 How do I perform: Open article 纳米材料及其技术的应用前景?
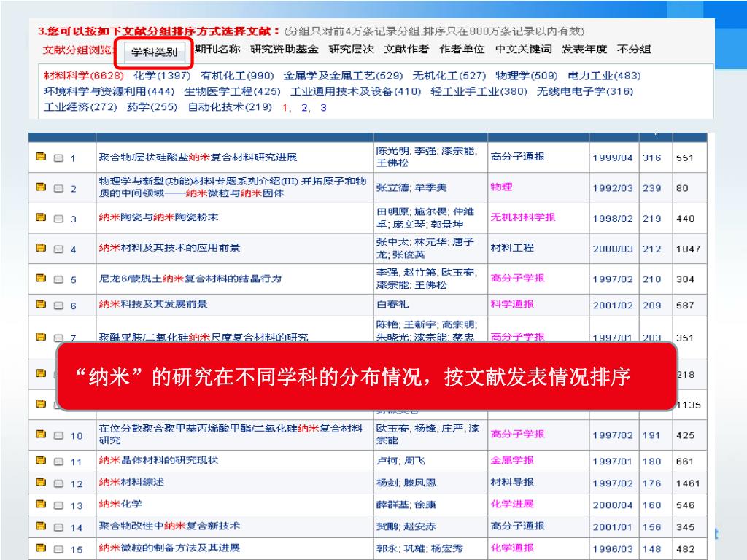tap(169, 248)
